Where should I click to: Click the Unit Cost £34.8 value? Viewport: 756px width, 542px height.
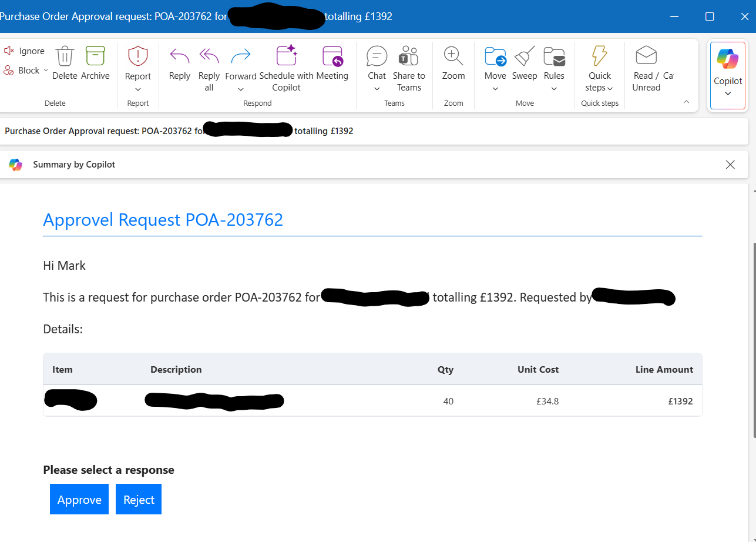(547, 402)
